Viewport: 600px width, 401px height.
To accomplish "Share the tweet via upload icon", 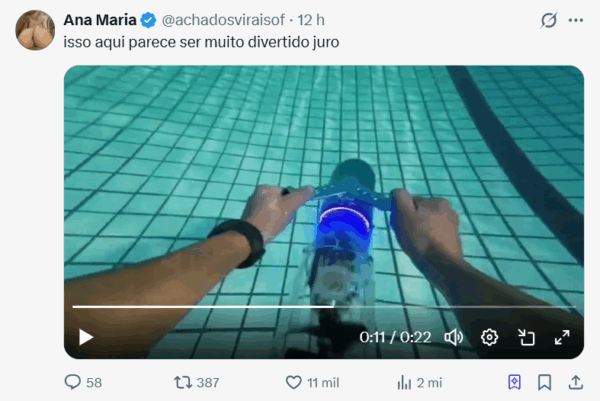I will coord(576,382).
